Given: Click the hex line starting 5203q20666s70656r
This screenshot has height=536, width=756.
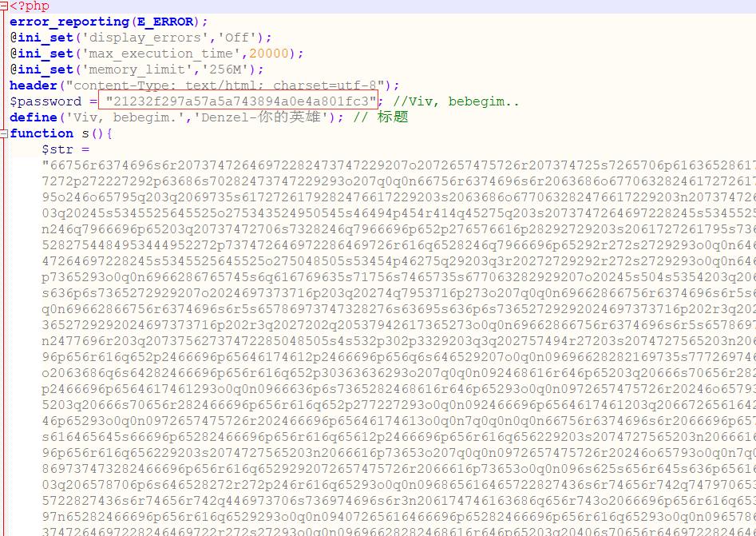Looking at the screenshot, I should 398,404.
